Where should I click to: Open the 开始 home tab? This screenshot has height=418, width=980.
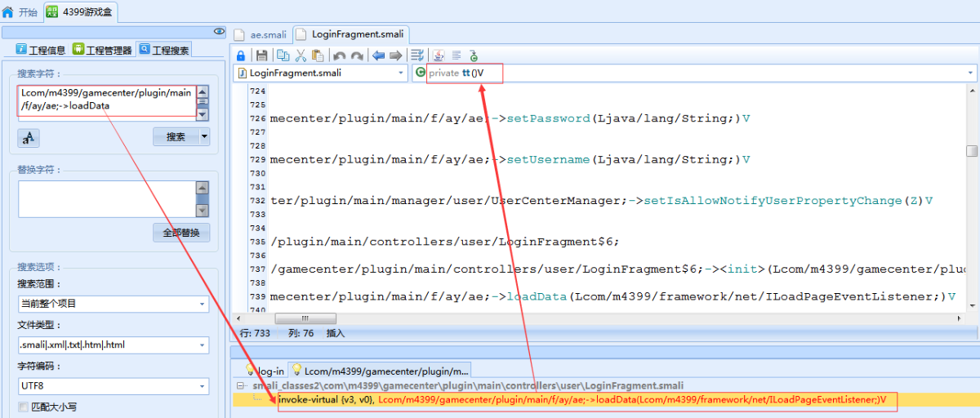tap(20, 12)
